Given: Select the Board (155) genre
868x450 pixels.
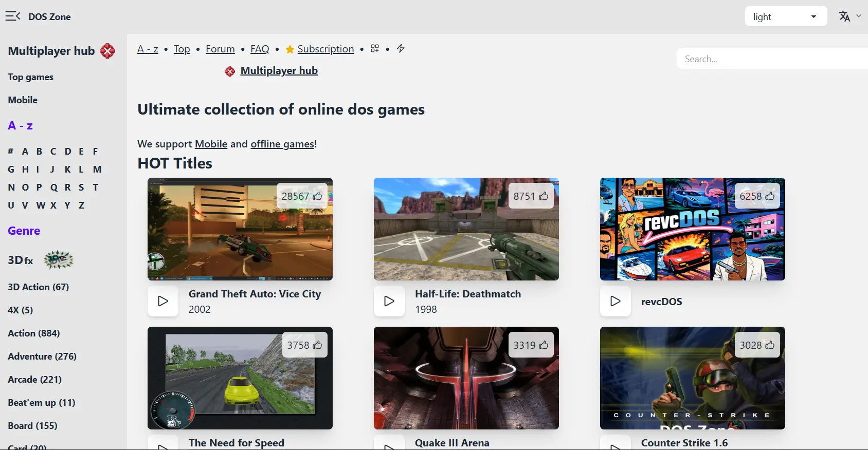Looking at the screenshot, I should 33,426.
